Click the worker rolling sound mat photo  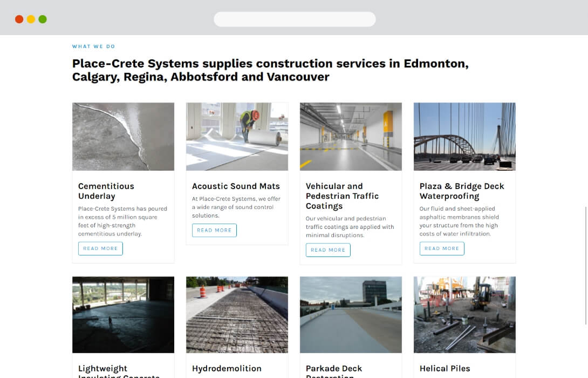[x=237, y=137]
